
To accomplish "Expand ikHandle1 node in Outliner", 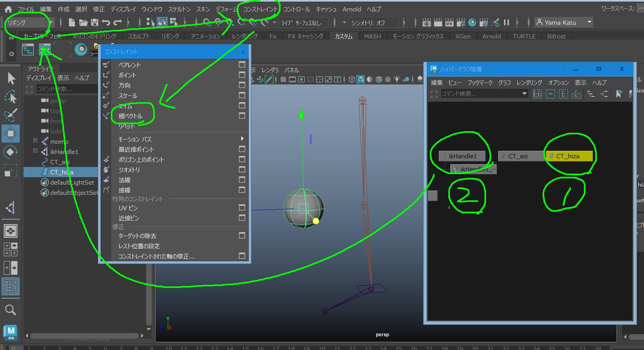I will point(35,150).
